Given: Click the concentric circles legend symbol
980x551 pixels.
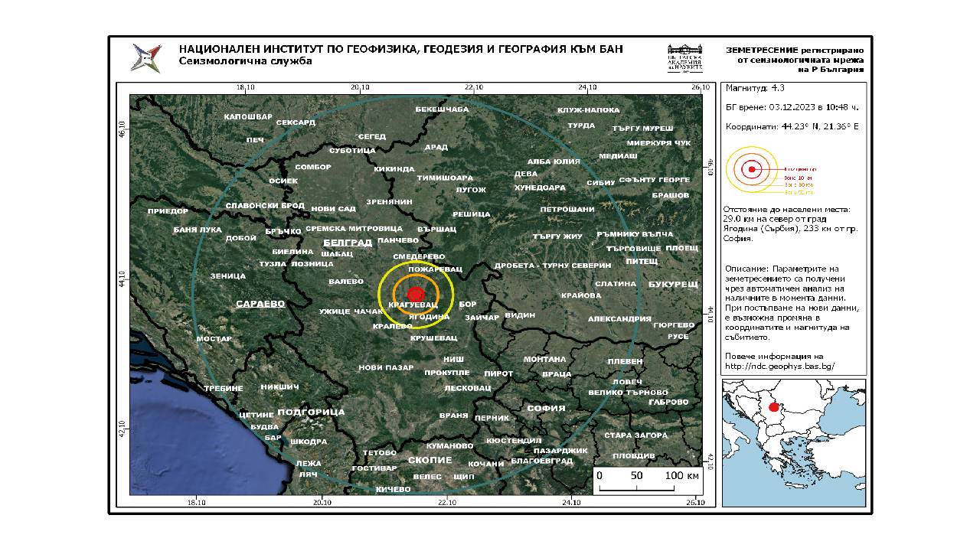Looking at the screenshot, I should point(752,169).
